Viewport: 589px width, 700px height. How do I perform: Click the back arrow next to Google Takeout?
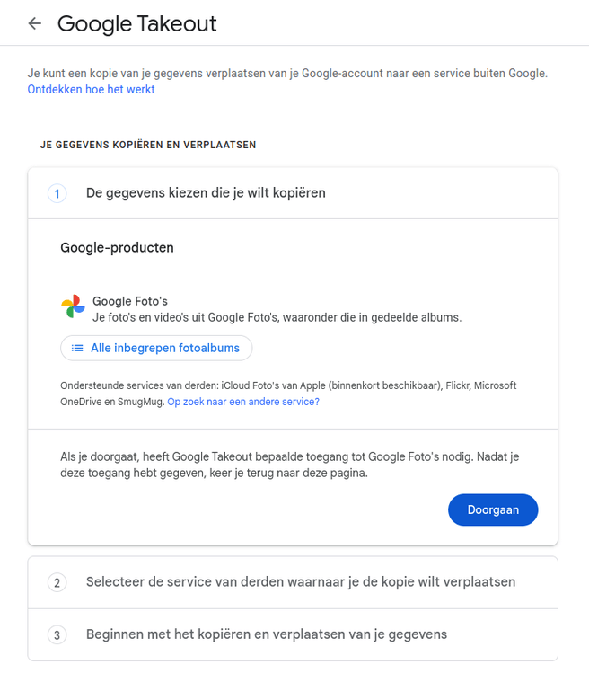tap(35, 23)
